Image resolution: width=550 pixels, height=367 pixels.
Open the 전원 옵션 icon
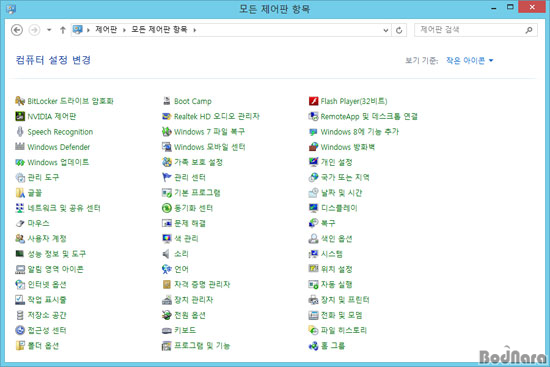(x=167, y=315)
